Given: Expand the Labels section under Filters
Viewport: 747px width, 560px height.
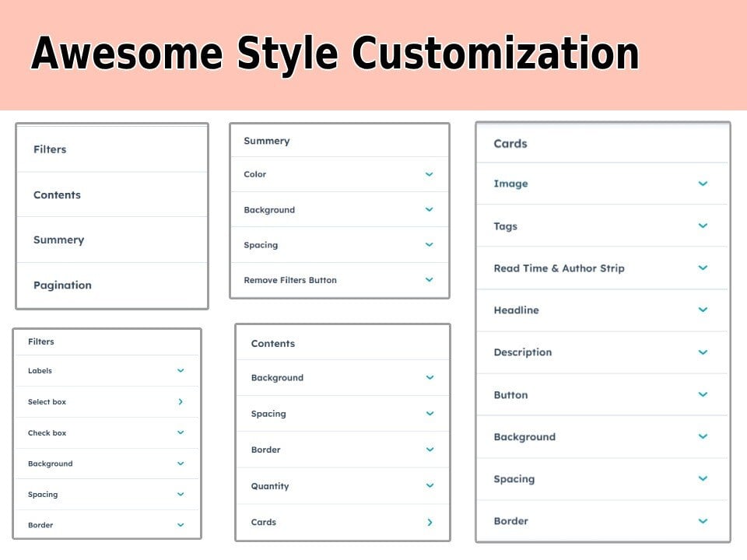Looking at the screenshot, I should click(181, 371).
